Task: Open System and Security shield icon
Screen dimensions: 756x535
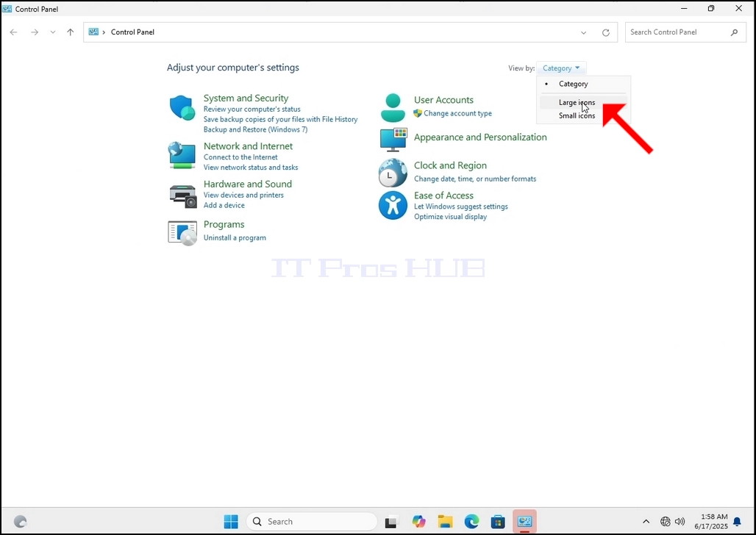Action: point(182,108)
